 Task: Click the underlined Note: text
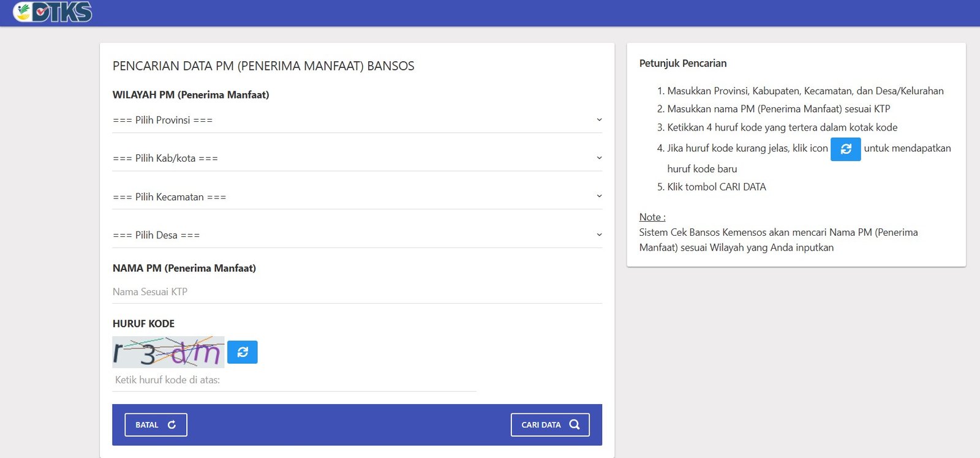(652, 217)
